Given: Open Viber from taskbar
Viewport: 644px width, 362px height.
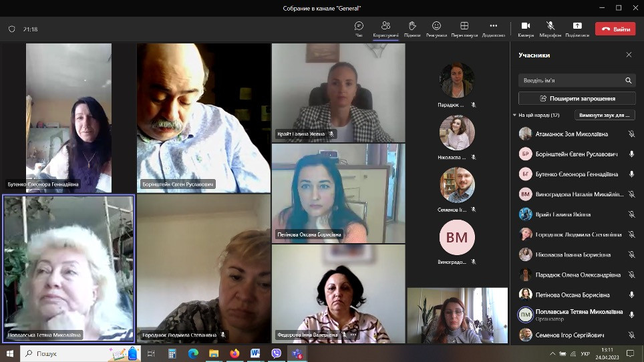Looking at the screenshot, I should point(276,353).
